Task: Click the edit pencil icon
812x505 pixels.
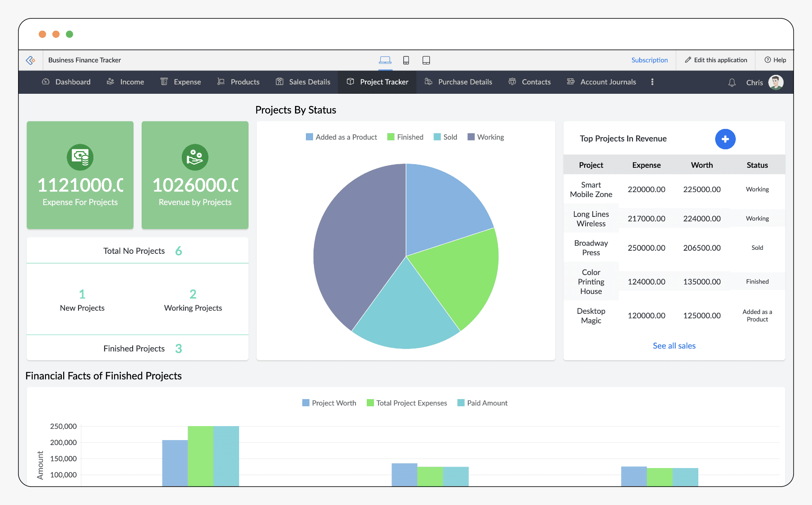Action: pyautogui.click(x=688, y=60)
